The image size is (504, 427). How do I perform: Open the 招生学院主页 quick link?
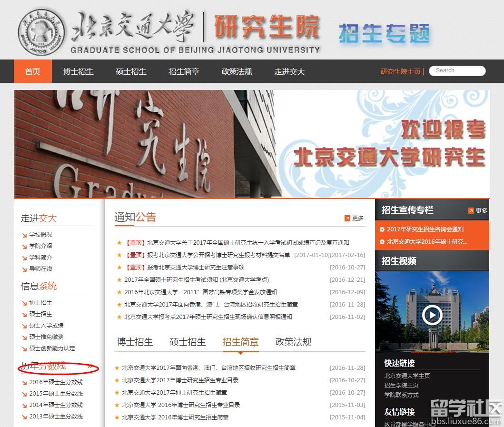402,385
